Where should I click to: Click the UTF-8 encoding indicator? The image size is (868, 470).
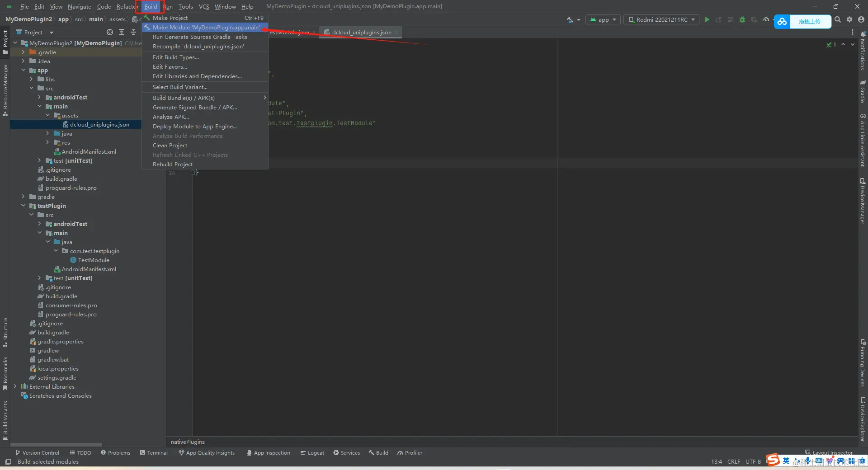pos(753,461)
